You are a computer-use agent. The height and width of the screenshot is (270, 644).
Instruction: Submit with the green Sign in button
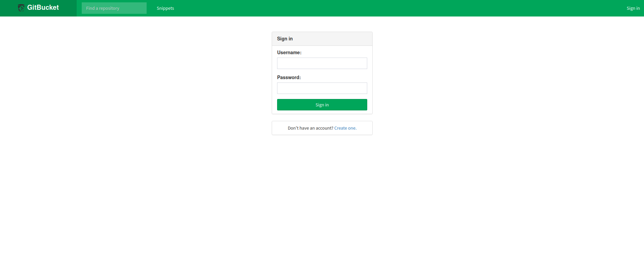[322, 105]
